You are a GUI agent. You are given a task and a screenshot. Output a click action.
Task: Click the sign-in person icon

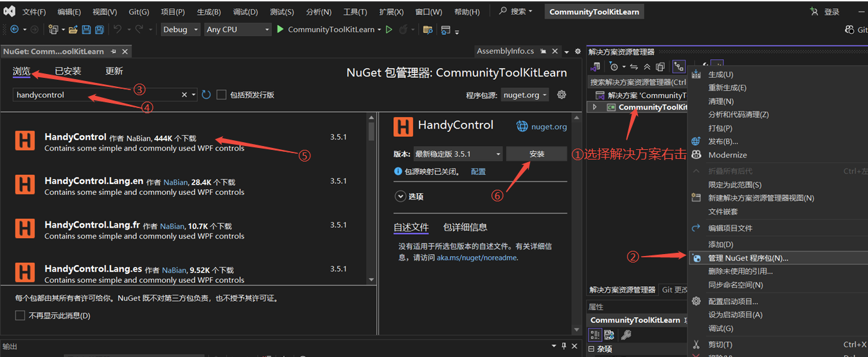coord(815,12)
